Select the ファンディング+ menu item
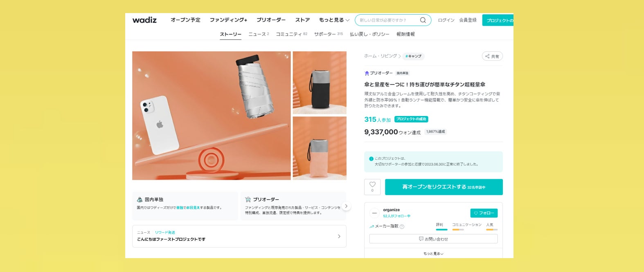644x272 pixels. pos(228,20)
